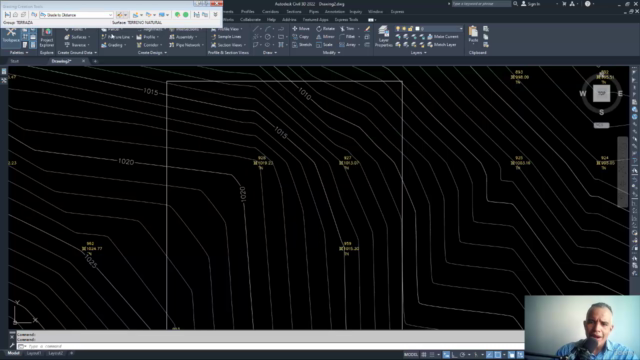This screenshot has height=360, width=640.
Task: Click the Match Layer button
Action: click(x=442, y=45)
